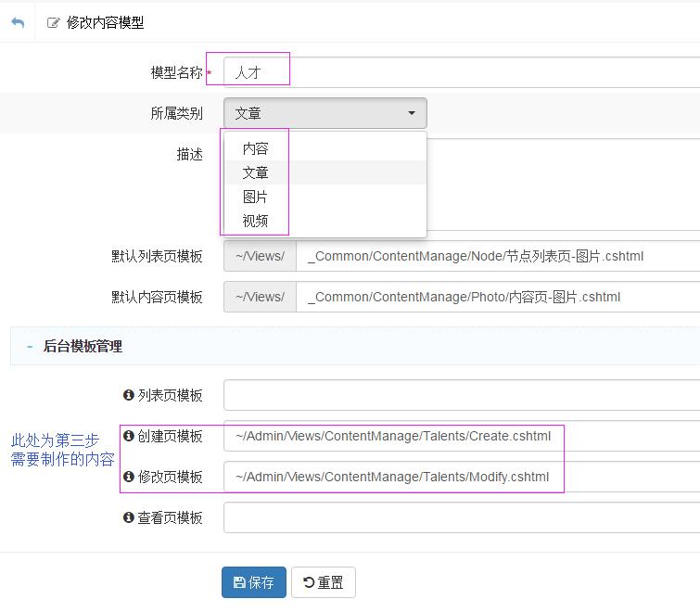Click the 默认内容页模板 path field
The image size is (700, 612).
tap(497, 297)
